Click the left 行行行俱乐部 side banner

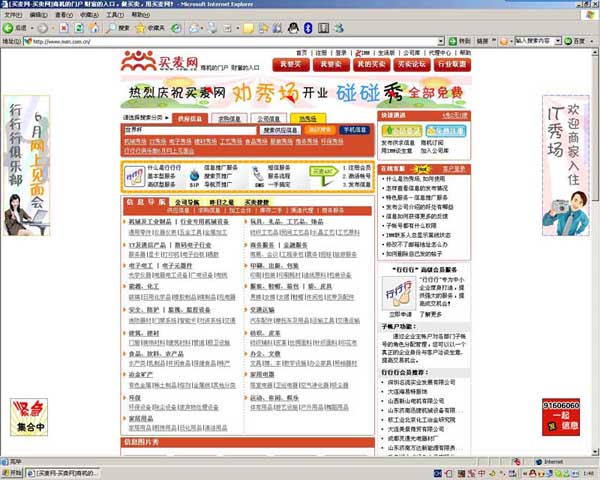(27, 165)
